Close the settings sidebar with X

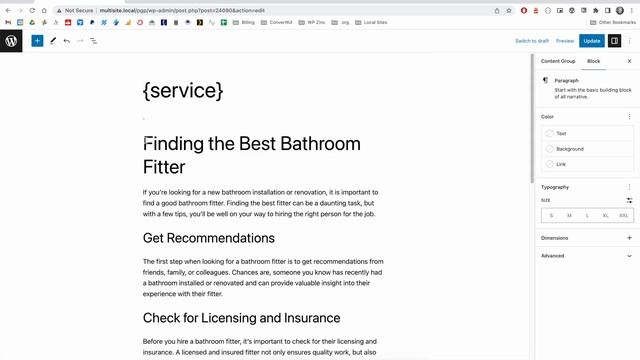click(x=629, y=61)
